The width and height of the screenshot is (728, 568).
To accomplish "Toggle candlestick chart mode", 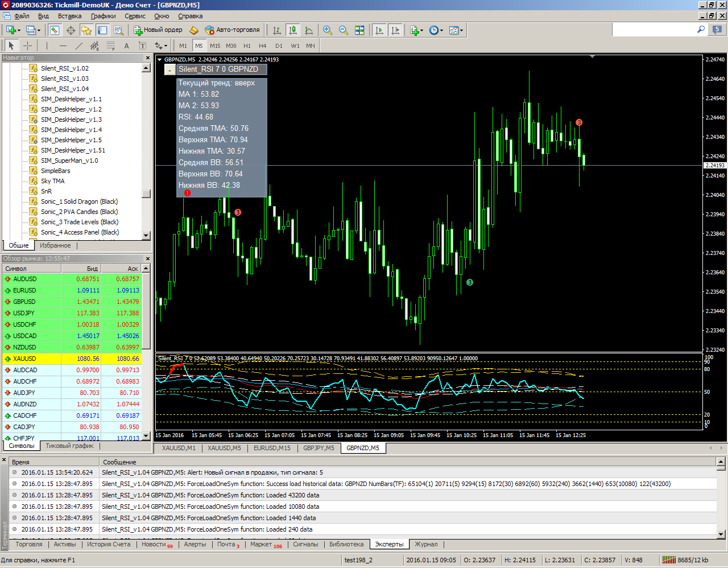I will pos(292,30).
